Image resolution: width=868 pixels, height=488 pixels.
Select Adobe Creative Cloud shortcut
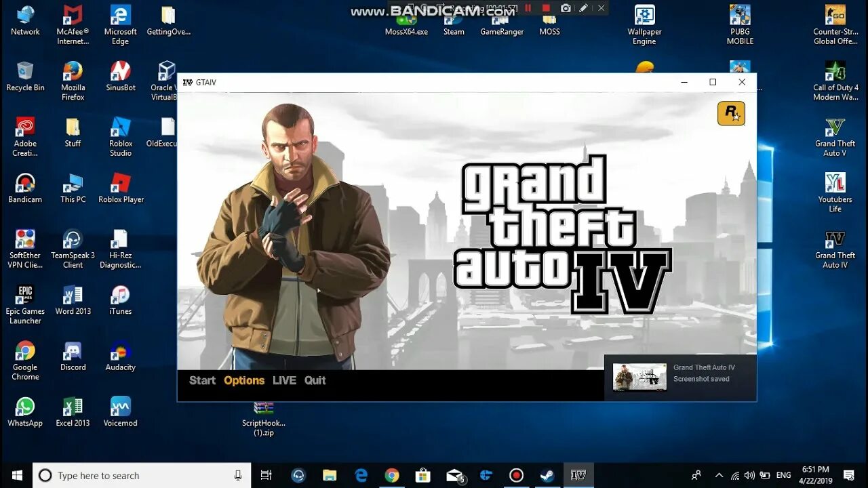[25, 137]
